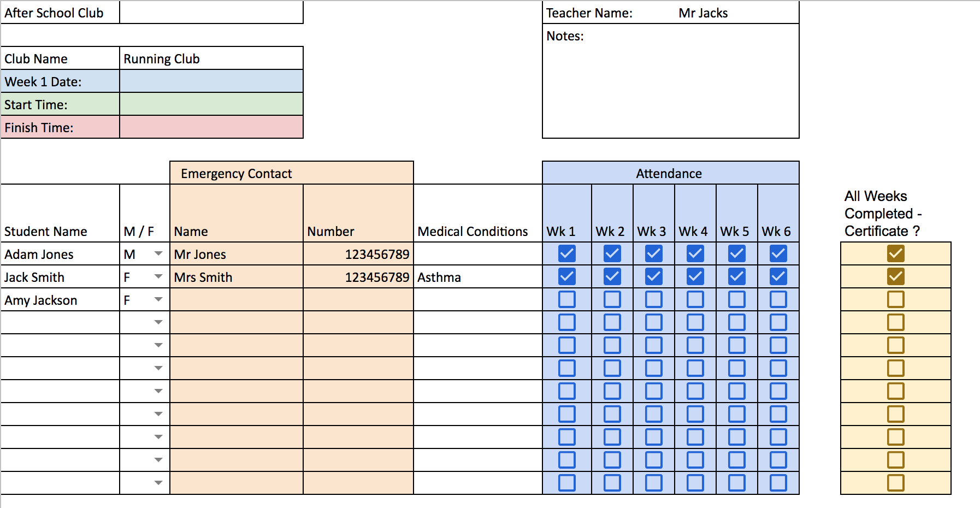Uncheck Adam Jones Wk 1 attendance checkbox
This screenshot has width=980, height=508.
[566, 253]
